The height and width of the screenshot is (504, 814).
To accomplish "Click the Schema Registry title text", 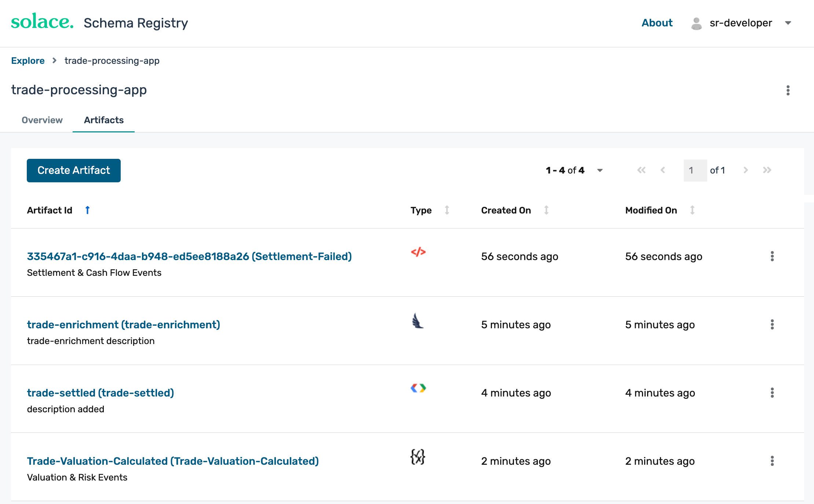I will point(136,23).
